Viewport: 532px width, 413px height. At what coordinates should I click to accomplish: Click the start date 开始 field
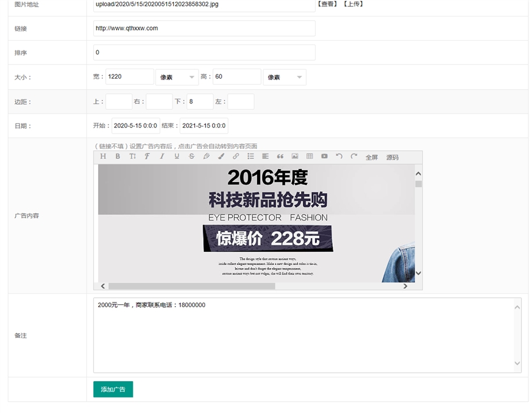[x=135, y=126]
